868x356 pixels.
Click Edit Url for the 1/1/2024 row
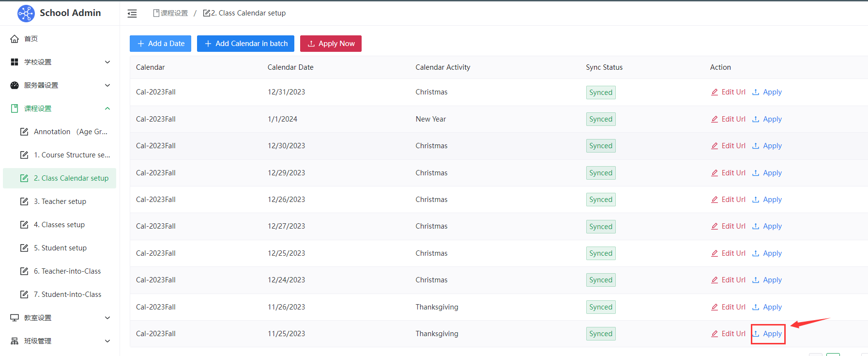728,119
